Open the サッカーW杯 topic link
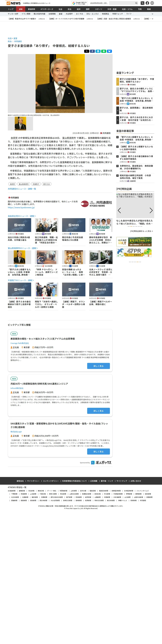Screen dimensions: 162x644 point(13,14)
